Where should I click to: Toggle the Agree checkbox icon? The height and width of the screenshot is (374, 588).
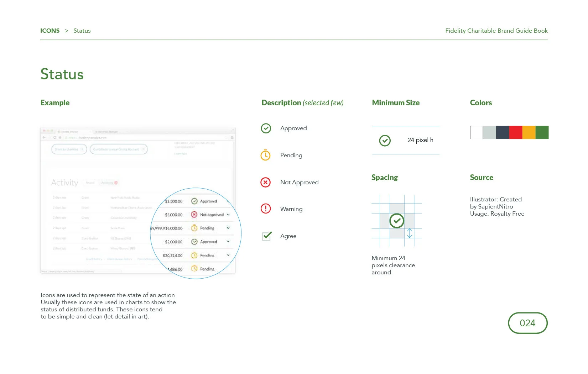267,236
